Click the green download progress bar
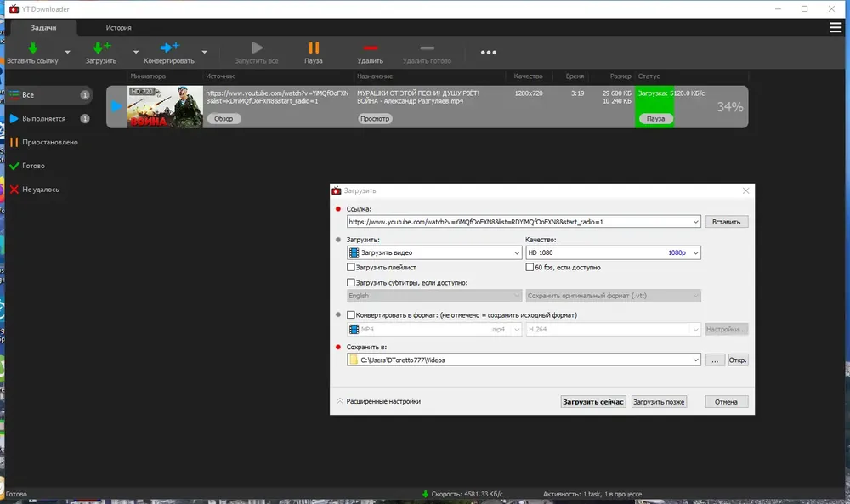Image resolution: width=850 pixels, height=504 pixels. [654, 107]
